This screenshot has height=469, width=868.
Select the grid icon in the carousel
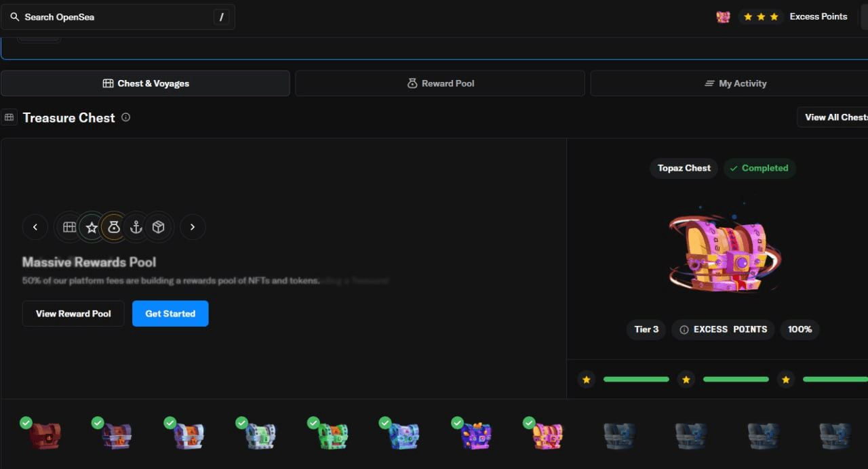click(69, 227)
